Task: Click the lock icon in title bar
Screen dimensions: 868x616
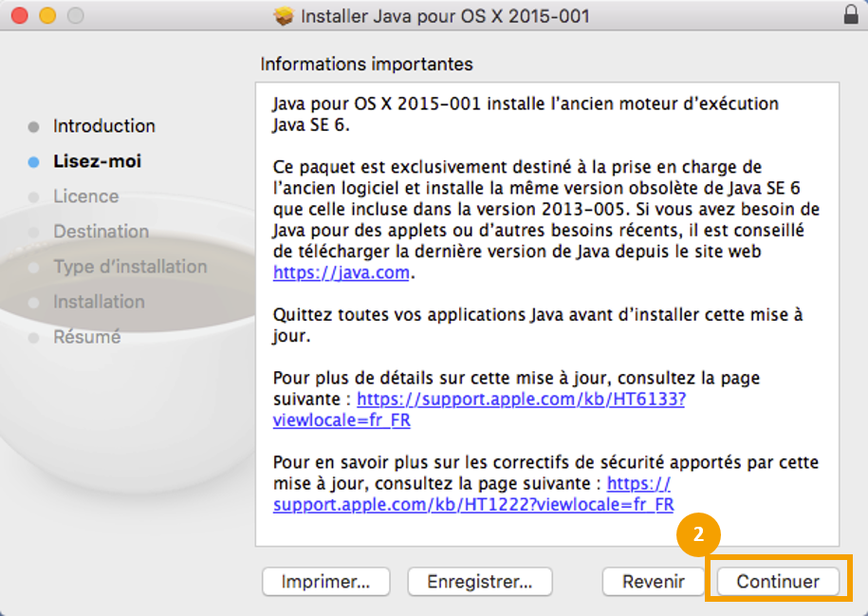Action: tap(851, 15)
